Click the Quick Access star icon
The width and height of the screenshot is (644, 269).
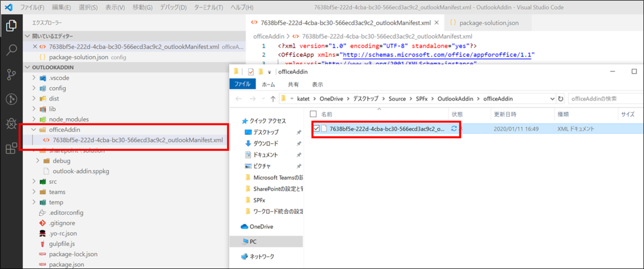[x=245, y=121]
